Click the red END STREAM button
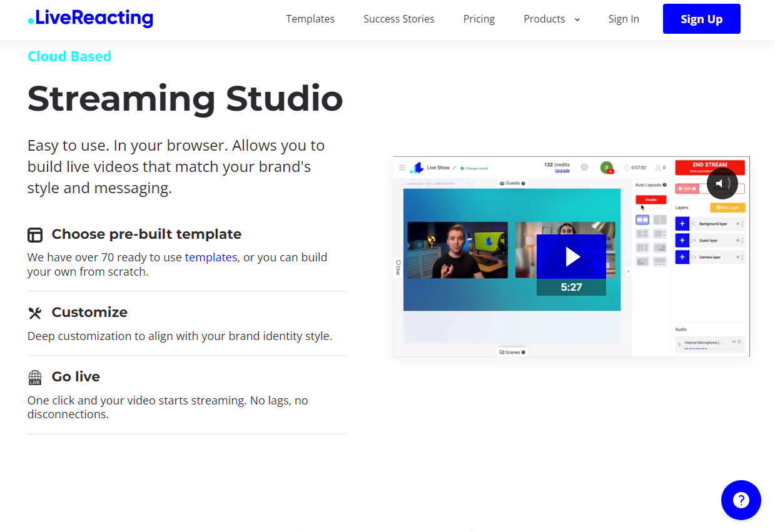 [710, 168]
